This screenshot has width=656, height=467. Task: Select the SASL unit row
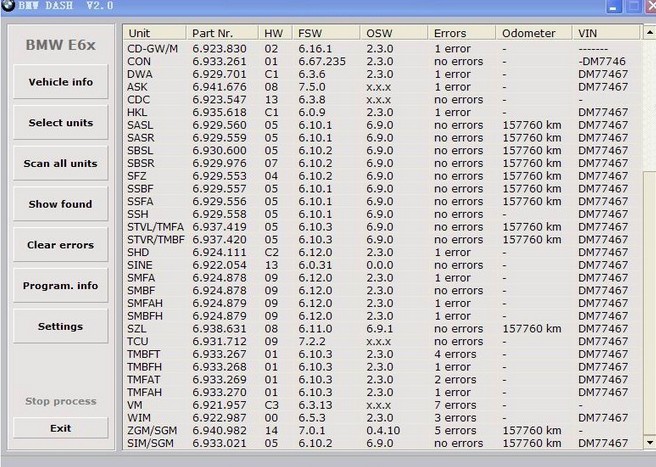coord(383,125)
